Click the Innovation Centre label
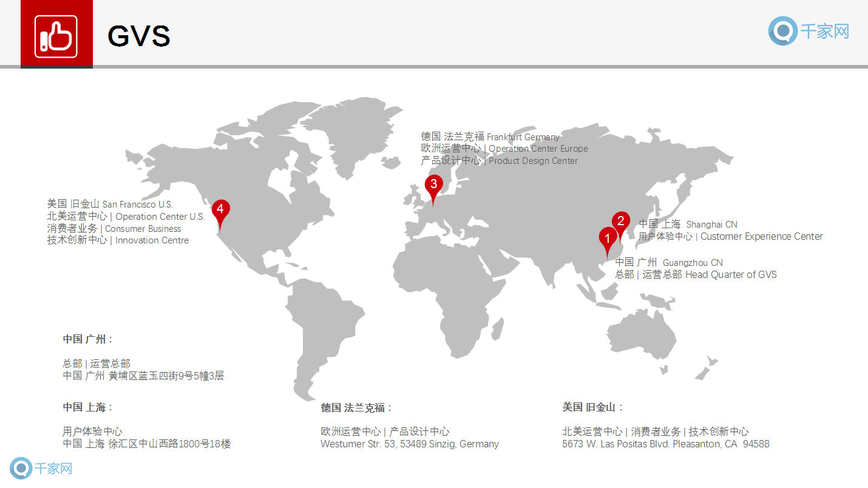868x488 pixels. coord(152,240)
